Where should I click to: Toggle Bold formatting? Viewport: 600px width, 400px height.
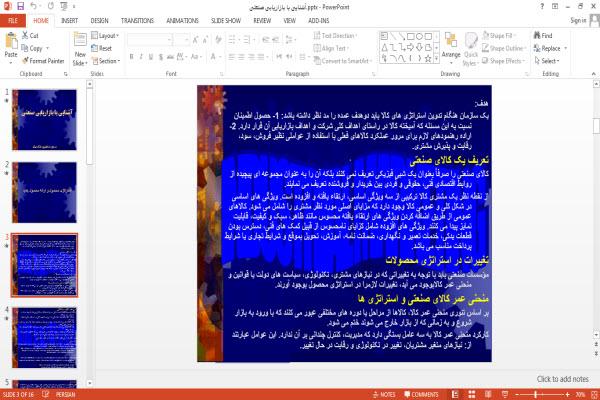pos(131,57)
